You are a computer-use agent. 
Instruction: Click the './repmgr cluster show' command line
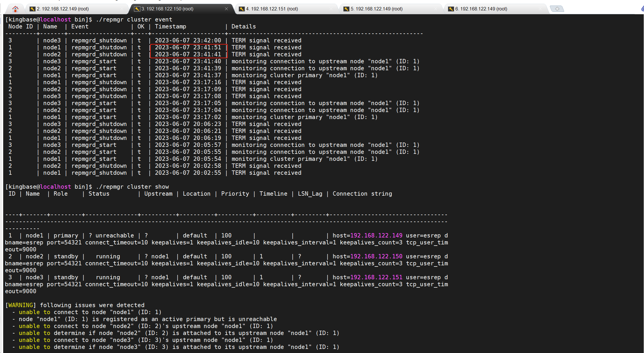[132, 187]
